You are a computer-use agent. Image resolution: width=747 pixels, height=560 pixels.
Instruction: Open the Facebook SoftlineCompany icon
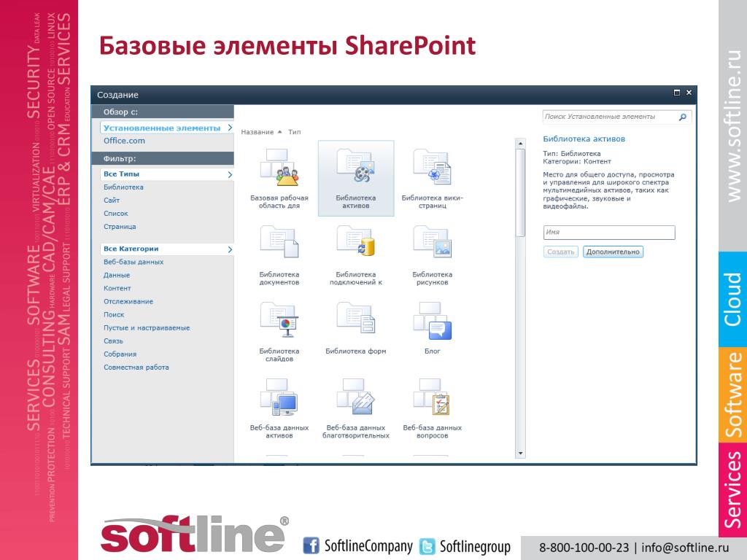[311, 545]
